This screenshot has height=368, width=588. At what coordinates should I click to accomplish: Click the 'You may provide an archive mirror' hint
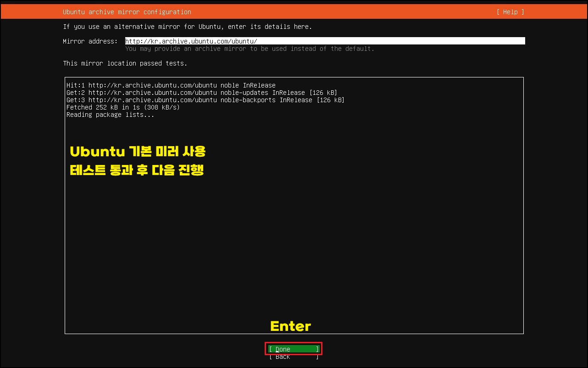tap(250, 49)
